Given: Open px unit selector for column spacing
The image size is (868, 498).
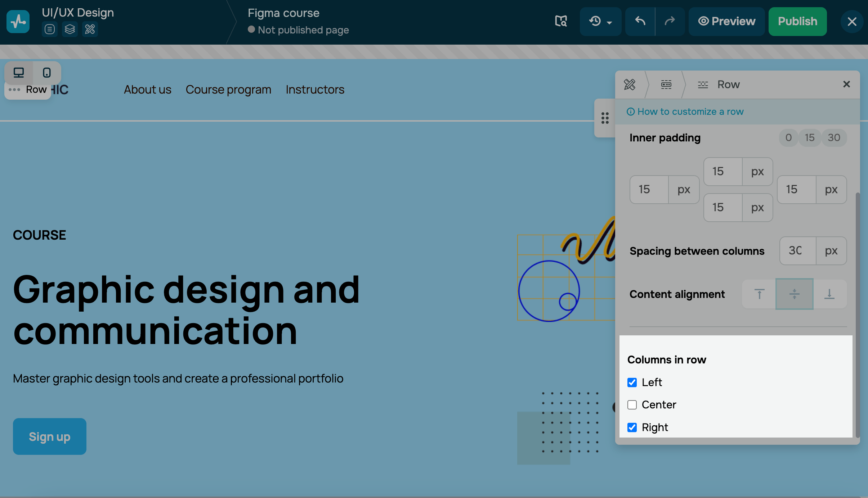Looking at the screenshot, I should point(831,251).
